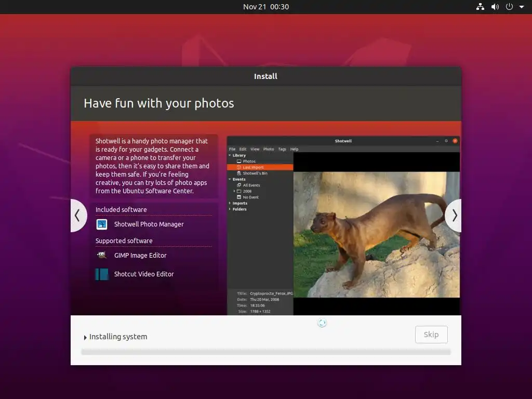This screenshot has width=532, height=399.
Task: Click the 18:35:06 time value
Action: click(258, 305)
